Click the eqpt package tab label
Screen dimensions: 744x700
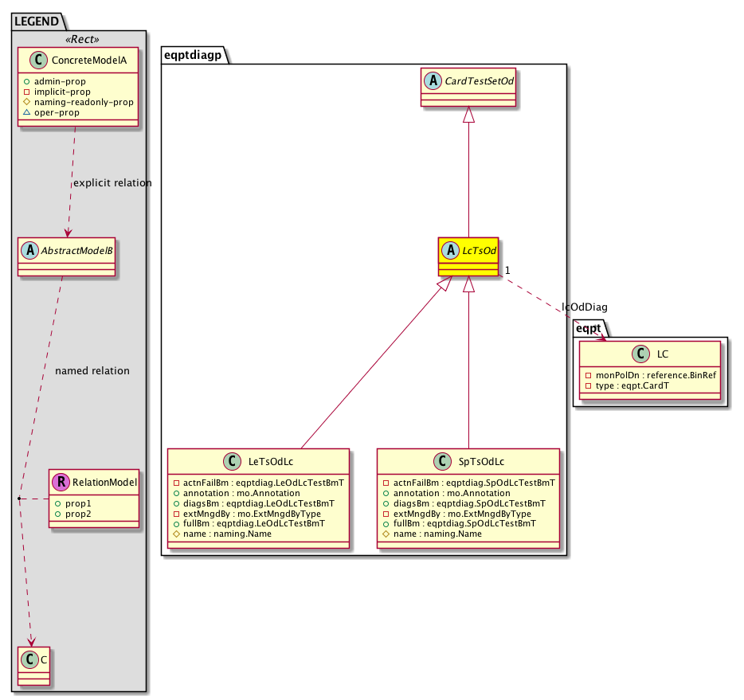click(x=587, y=327)
